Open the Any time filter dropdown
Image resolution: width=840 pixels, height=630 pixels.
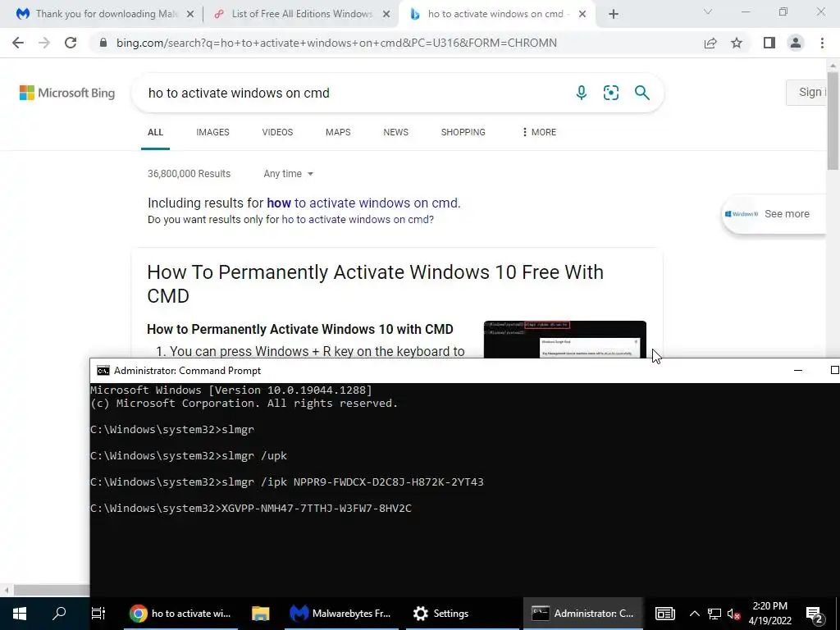(288, 174)
